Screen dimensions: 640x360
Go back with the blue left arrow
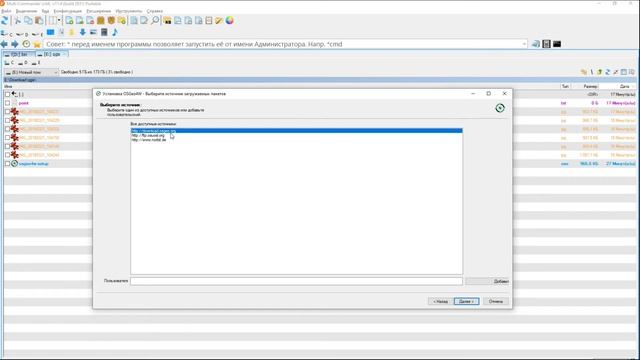pos(4,44)
